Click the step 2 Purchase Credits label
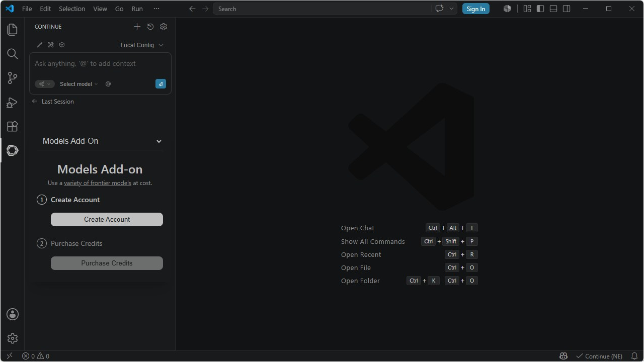The height and width of the screenshot is (362, 644). coord(76,243)
